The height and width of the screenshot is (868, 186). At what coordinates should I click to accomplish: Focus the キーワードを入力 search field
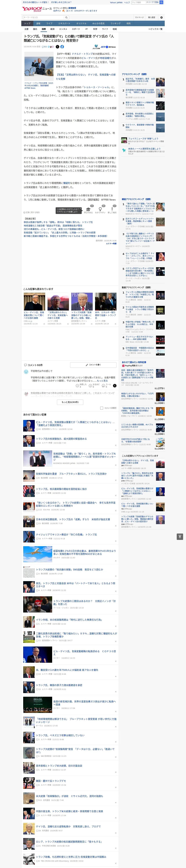(x=44, y=18)
